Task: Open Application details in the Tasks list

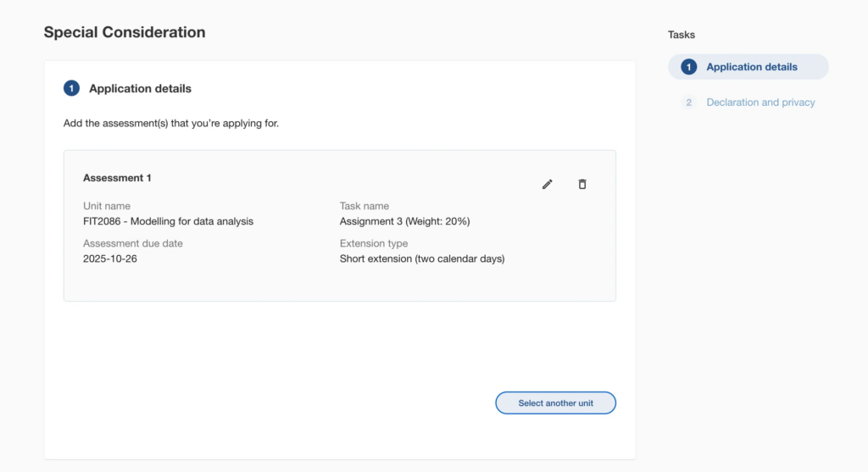Action: pos(751,67)
